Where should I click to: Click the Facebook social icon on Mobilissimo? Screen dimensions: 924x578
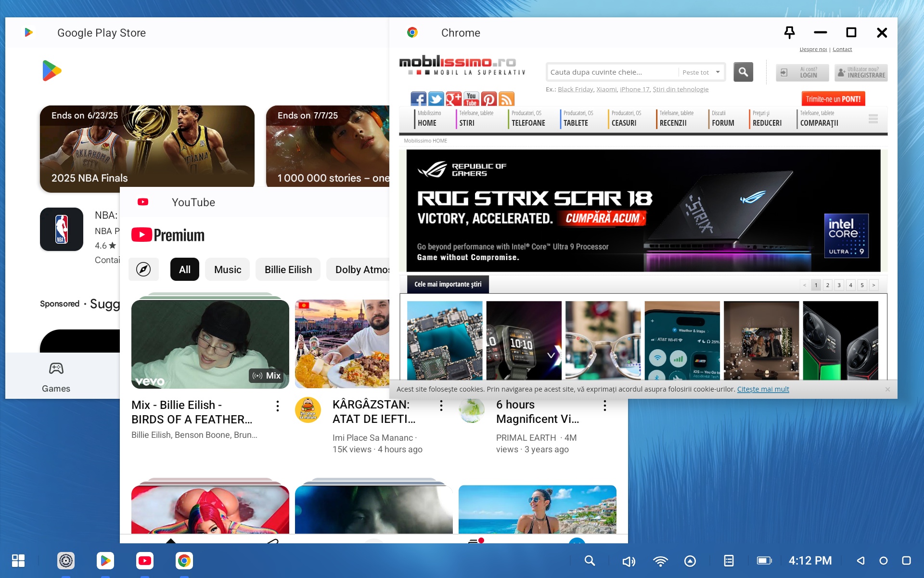(418, 99)
